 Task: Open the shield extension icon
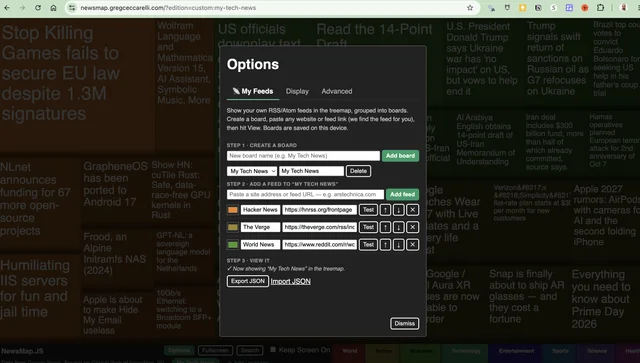tap(507, 8)
